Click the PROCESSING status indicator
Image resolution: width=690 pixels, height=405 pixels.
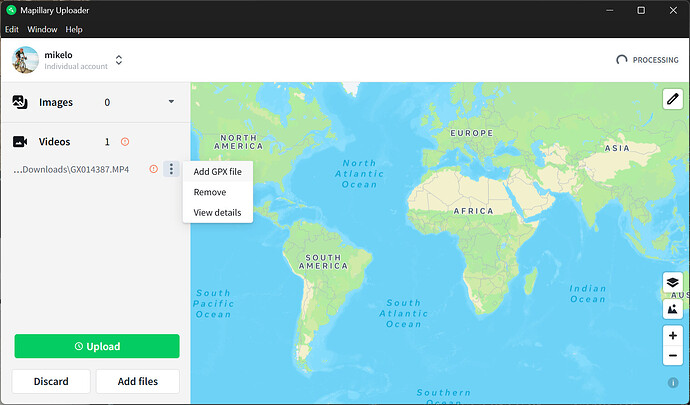tap(647, 60)
